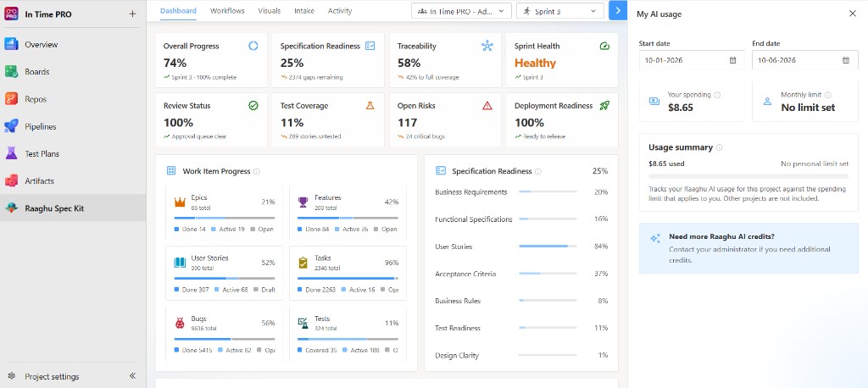Open the In Time PRO team dropdown

[462, 10]
